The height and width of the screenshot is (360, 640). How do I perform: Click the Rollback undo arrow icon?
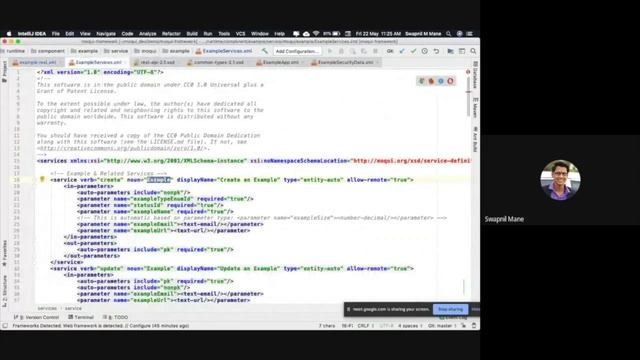[x=436, y=51]
